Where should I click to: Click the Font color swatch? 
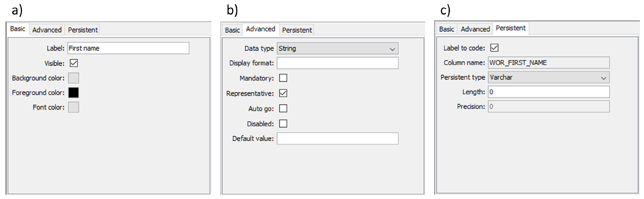coord(74,107)
